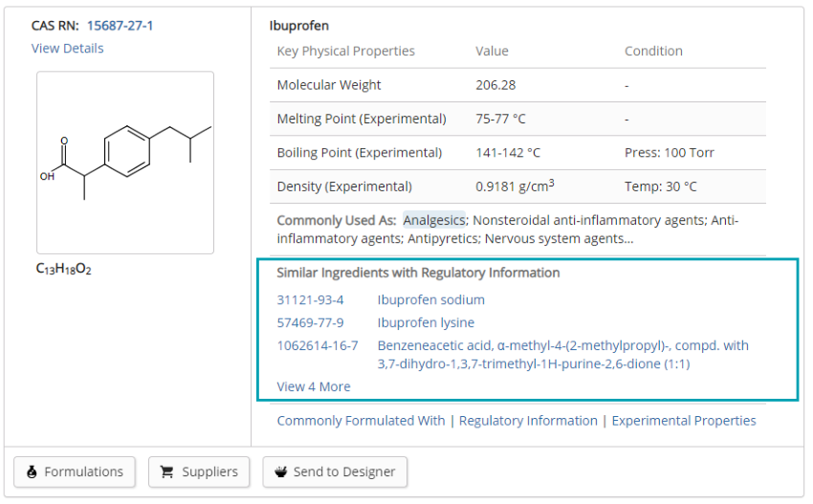Screen dimensions: 813x504
Task: Click the flask icon on Formulations
Action: point(32,471)
